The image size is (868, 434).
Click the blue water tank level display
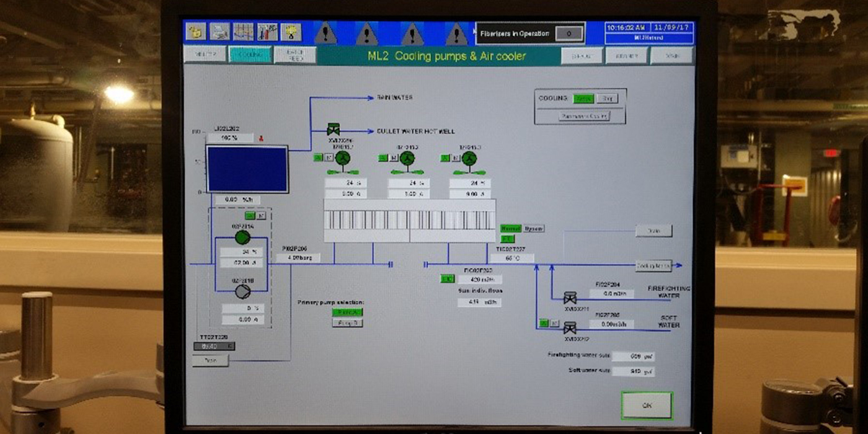tap(247, 169)
